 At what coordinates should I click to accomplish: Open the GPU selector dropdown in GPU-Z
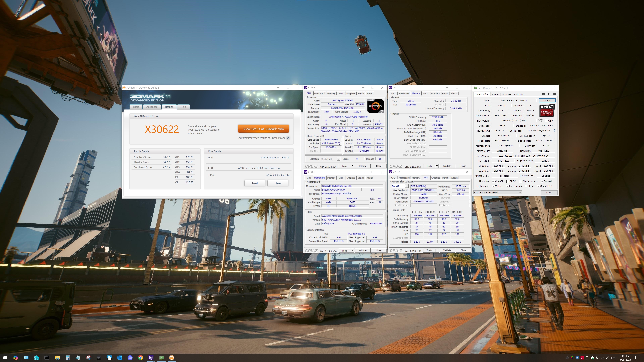[497, 192]
